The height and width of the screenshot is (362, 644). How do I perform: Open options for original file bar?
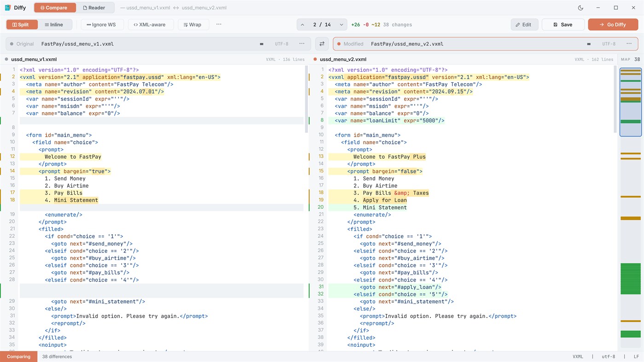[302, 44]
